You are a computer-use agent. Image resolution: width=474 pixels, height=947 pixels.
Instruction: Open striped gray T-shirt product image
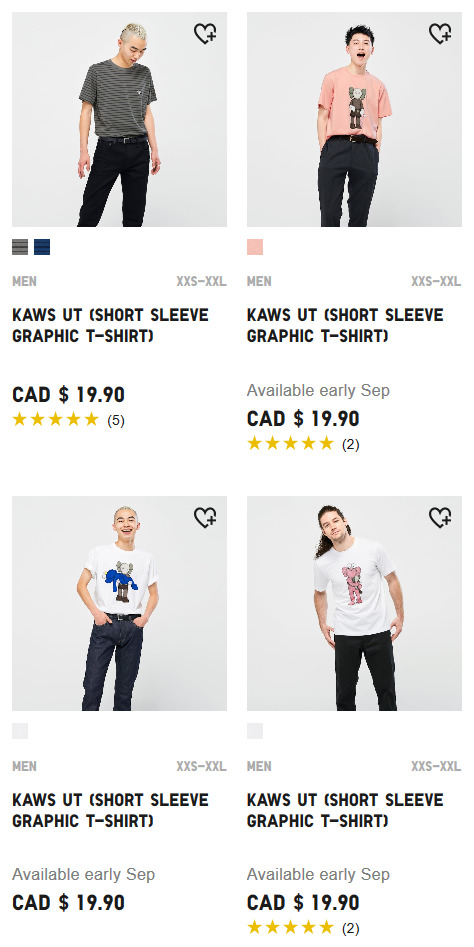pyautogui.click(x=120, y=120)
